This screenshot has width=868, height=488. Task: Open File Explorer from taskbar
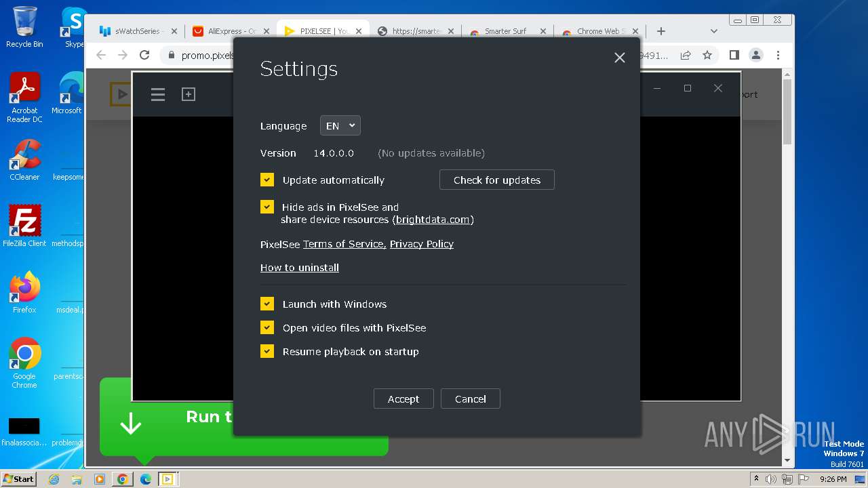(77, 479)
